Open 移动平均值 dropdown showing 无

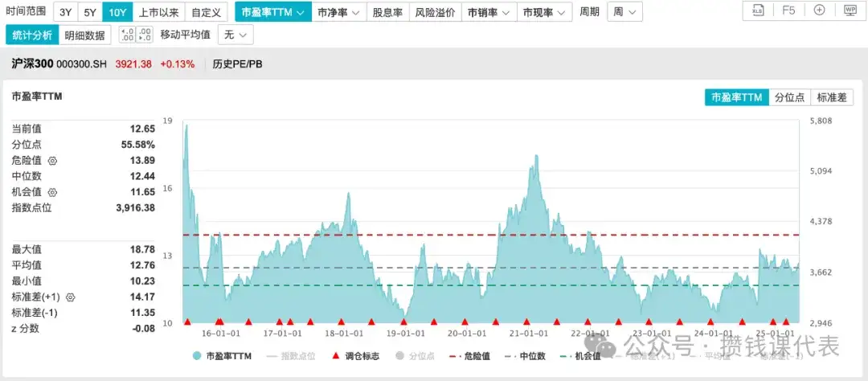(x=235, y=35)
